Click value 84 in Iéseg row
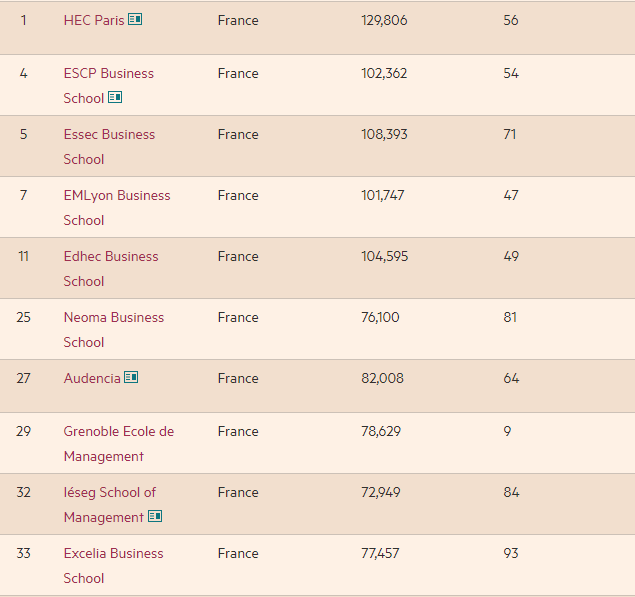635x597 pixels. pyautogui.click(x=511, y=492)
